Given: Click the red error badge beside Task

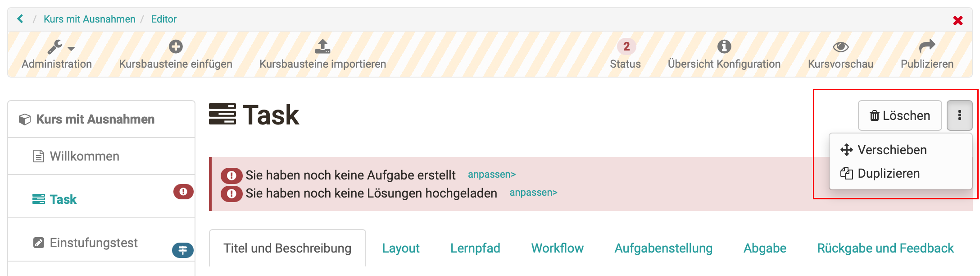Looking at the screenshot, I should (183, 192).
